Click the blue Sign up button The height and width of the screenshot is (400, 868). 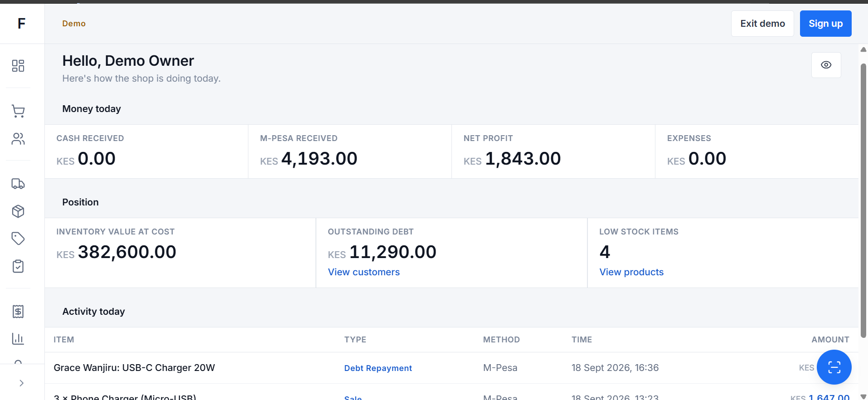coord(825,24)
